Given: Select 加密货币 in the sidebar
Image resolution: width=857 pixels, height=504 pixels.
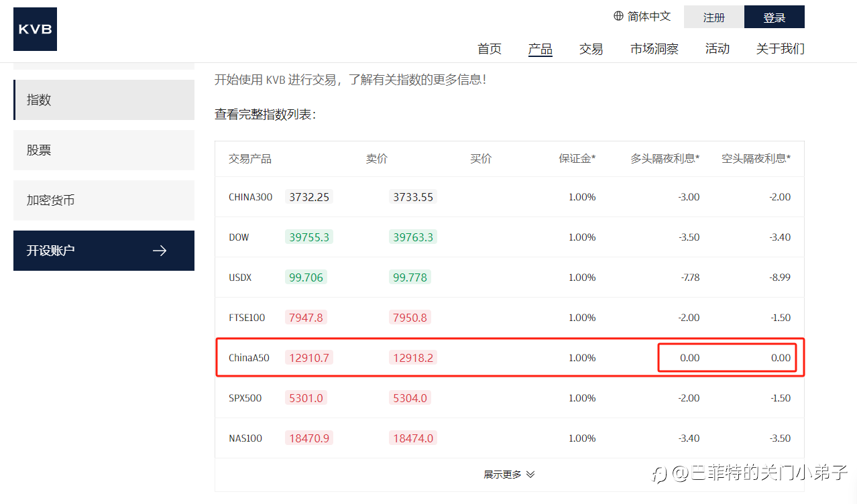Looking at the screenshot, I should 104,200.
